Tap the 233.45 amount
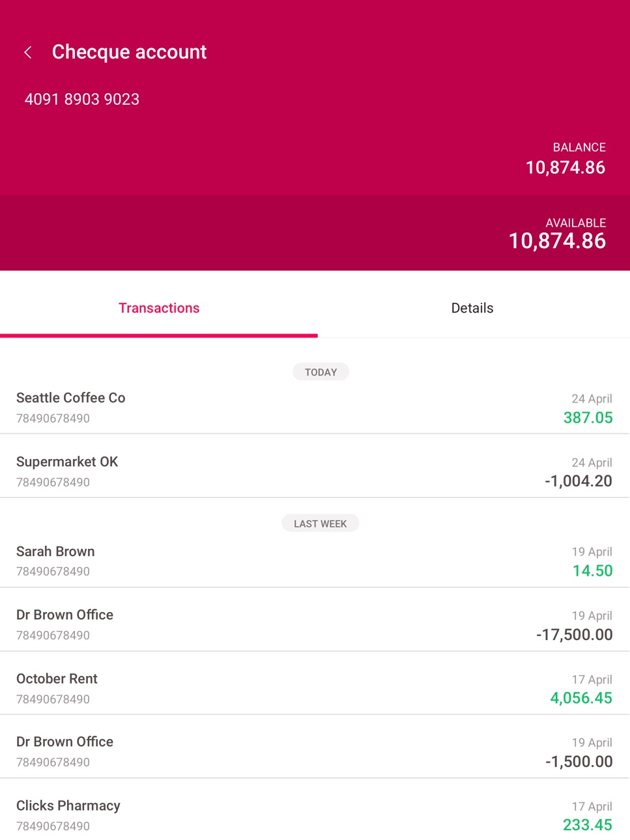 [588, 825]
